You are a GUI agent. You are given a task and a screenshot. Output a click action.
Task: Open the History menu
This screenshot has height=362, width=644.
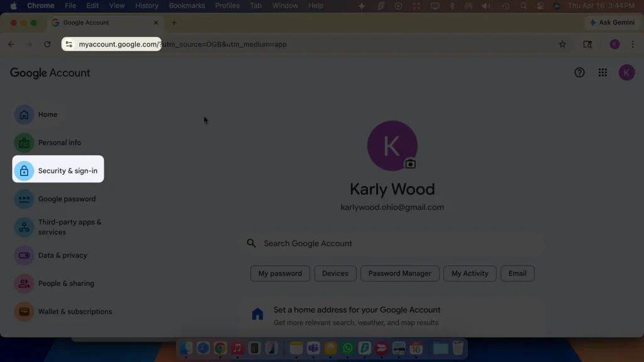point(147,6)
